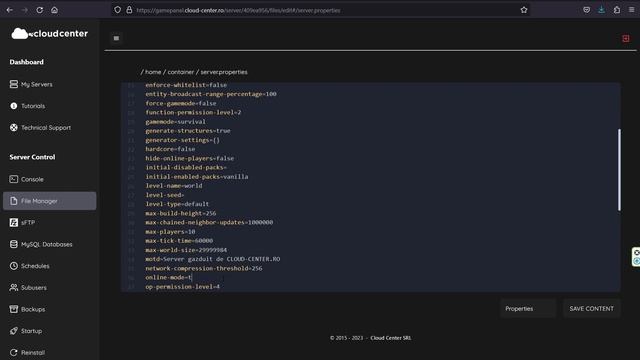This screenshot has width=640, height=360.
Task: Click the cloudcenter logo
Action: click(49, 33)
